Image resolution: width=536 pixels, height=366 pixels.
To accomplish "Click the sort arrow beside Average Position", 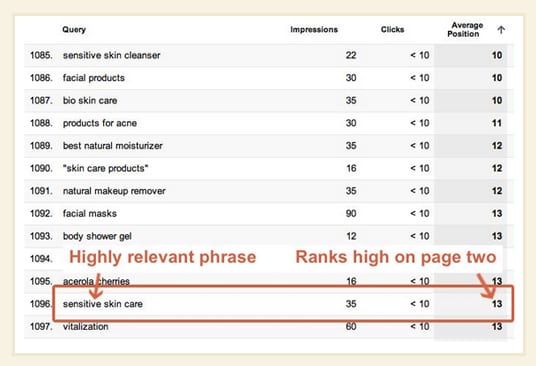I will (501, 30).
